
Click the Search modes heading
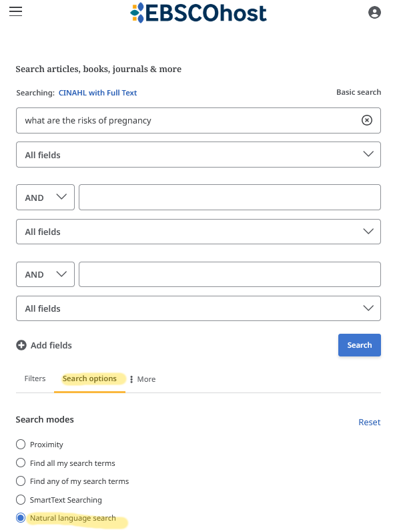pos(45,419)
